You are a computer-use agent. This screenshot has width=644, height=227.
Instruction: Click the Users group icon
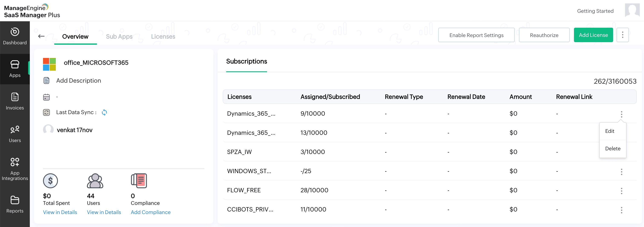95,181
